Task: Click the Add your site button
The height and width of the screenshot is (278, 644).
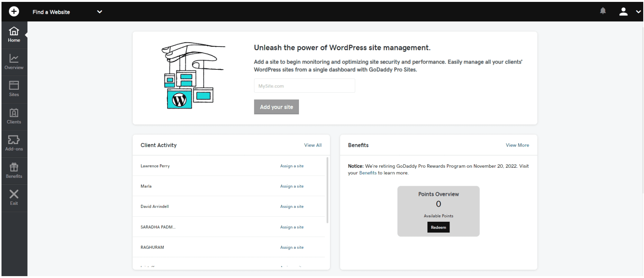Action: coord(276,107)
